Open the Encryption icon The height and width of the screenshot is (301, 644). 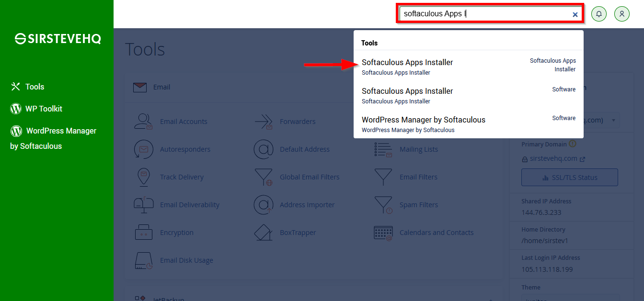click(x=143, y=233)
